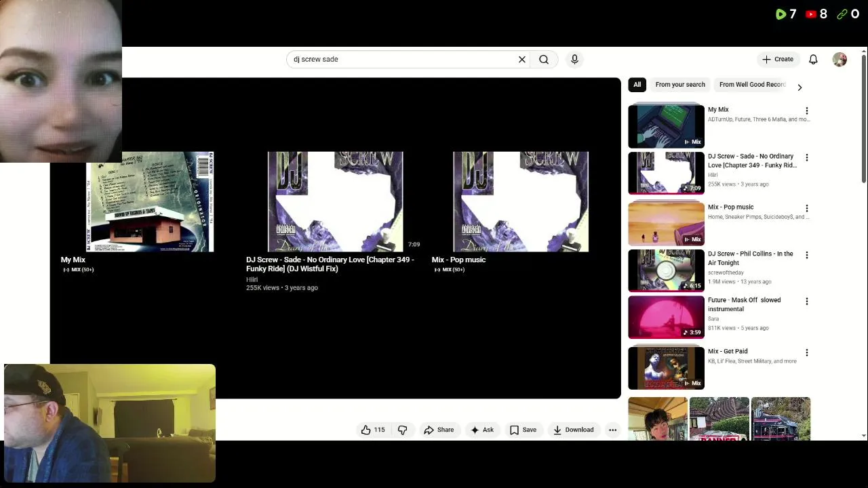Click the end-screen 'Mix - Pop music' thumbnail in the player
This screenshot has height=488, width=868.
pos(521,201)
